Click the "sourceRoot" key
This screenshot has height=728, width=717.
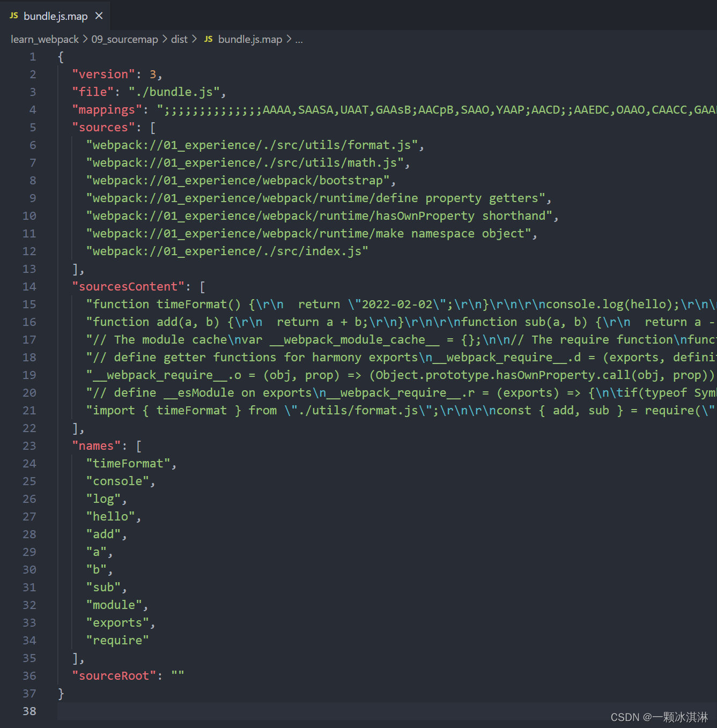click(114, 676)
